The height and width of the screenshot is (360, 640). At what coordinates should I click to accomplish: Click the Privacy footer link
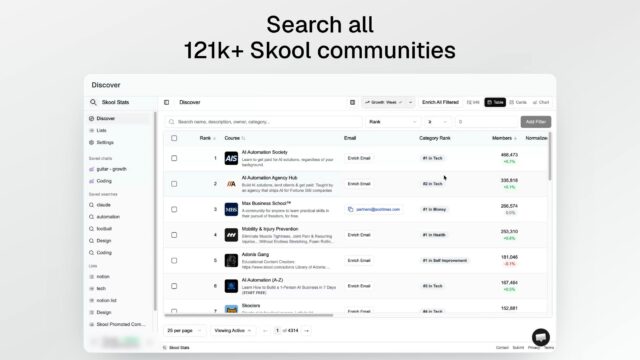[x=533, y=348]
